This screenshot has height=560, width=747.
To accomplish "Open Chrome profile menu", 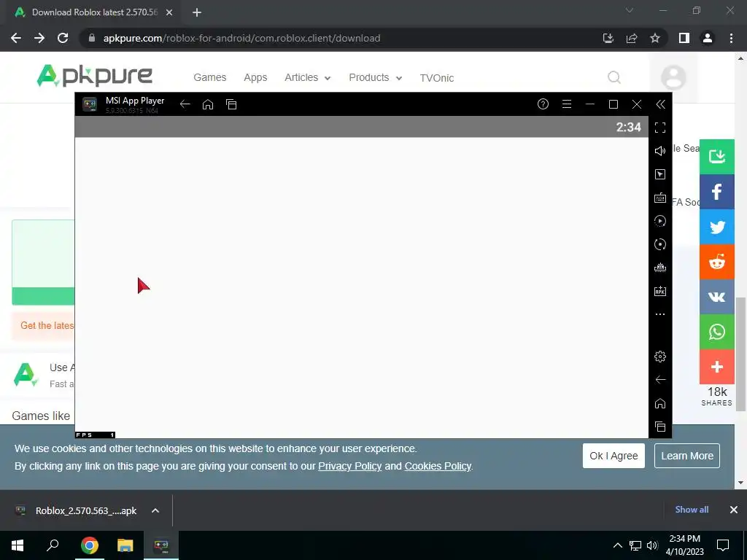I will pyautogui.click(x=708, y=38).
